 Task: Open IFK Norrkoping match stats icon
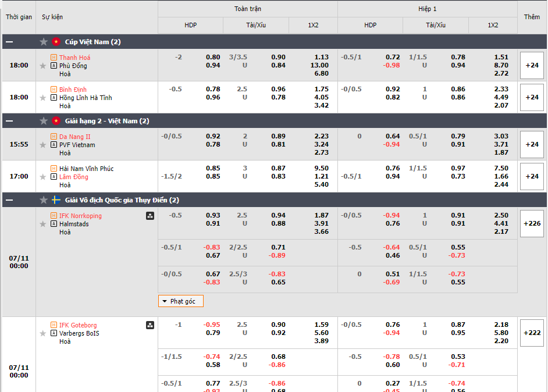(x=150, y=216)
